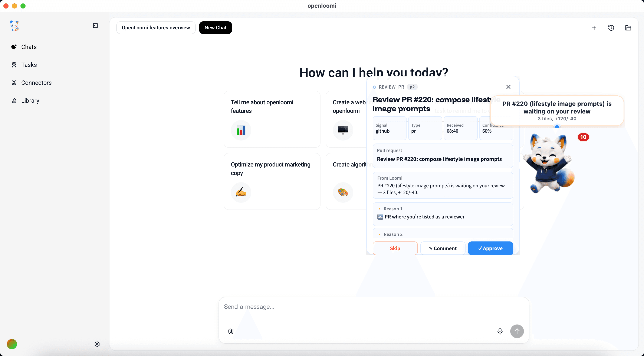
Task: Select 'Tell me about openloomi features' suggestion
Action: tap(272, 119)
